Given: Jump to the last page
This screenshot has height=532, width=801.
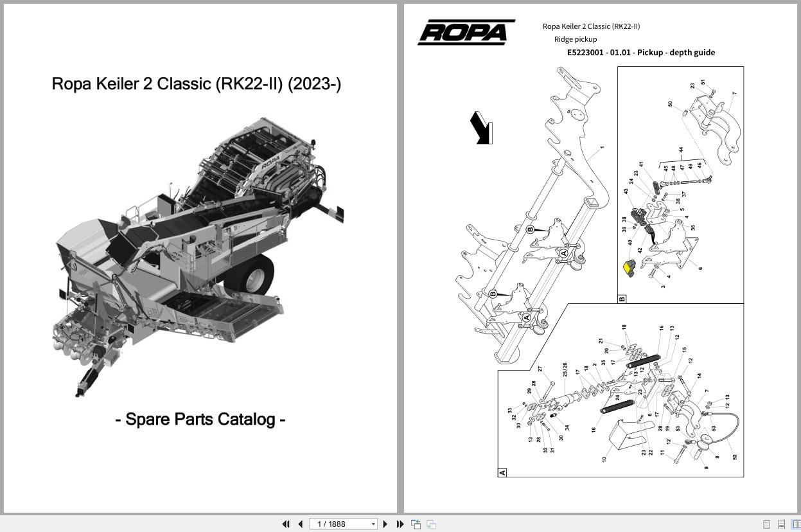Looking at the screenshot, I should pos(400,524).
